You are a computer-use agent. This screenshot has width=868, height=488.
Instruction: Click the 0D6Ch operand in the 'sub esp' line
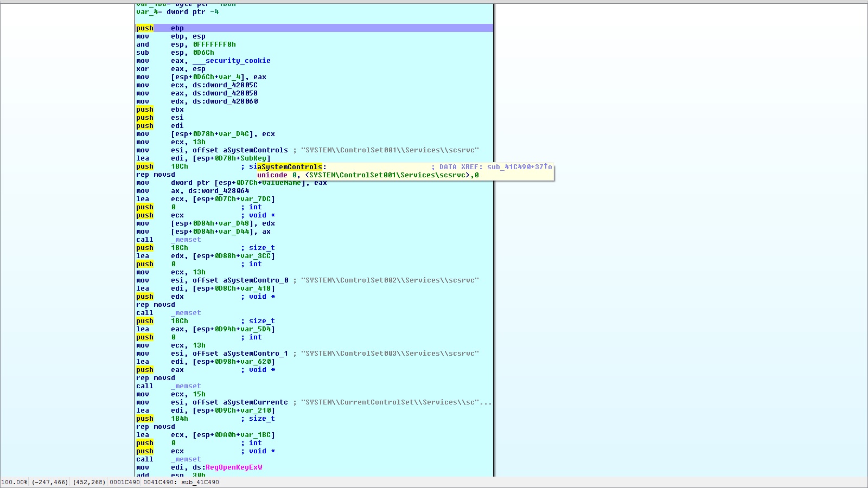[203, 53]
